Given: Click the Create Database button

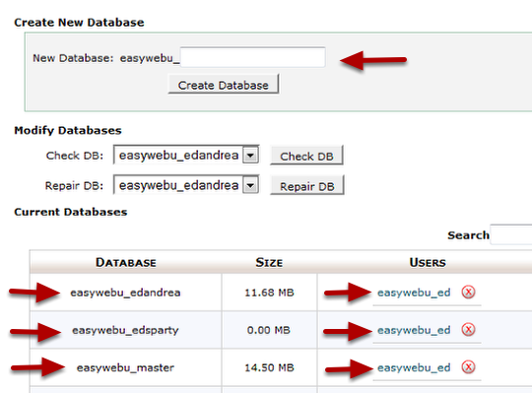Looking at the screenshot, I should pos(224,85).
